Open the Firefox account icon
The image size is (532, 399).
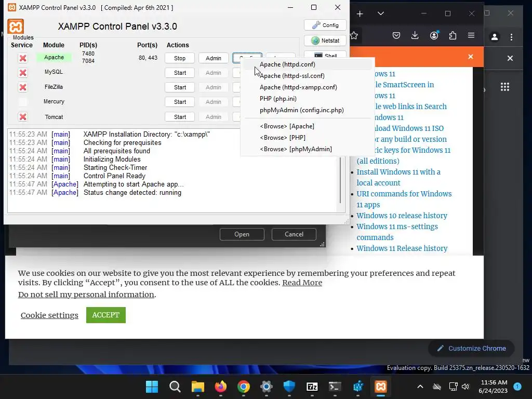point(434,35)
